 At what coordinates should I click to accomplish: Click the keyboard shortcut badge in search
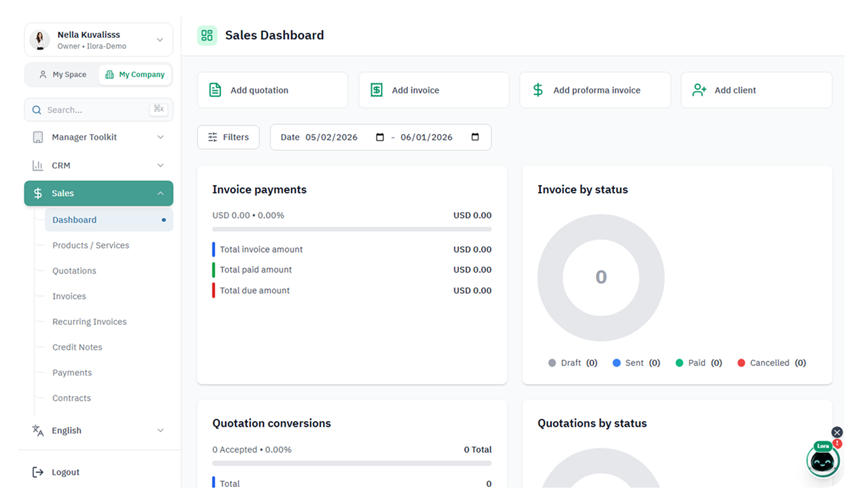158,110
